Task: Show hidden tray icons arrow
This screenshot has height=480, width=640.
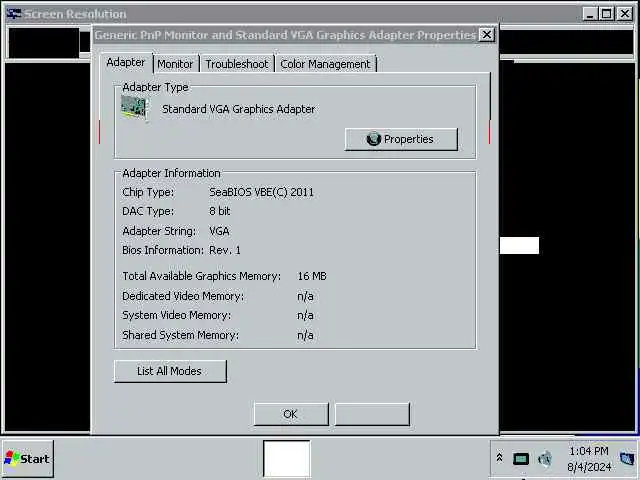Action: (499, 458)
